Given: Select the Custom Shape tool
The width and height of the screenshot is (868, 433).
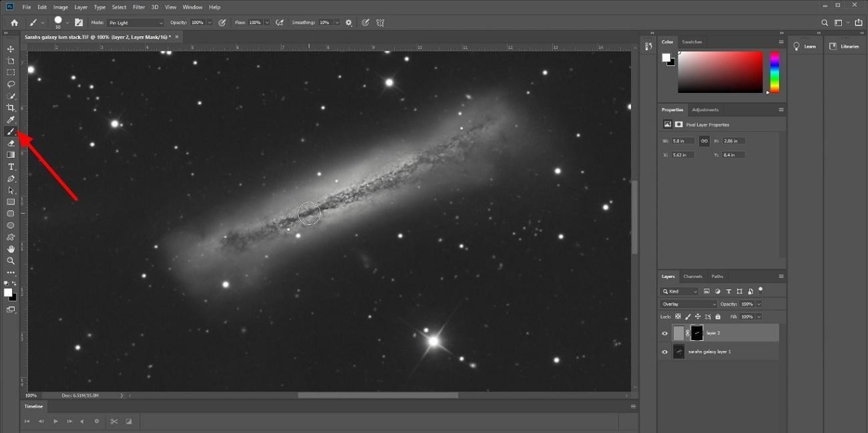Looking at the screenshot, I should click(11, 237).
